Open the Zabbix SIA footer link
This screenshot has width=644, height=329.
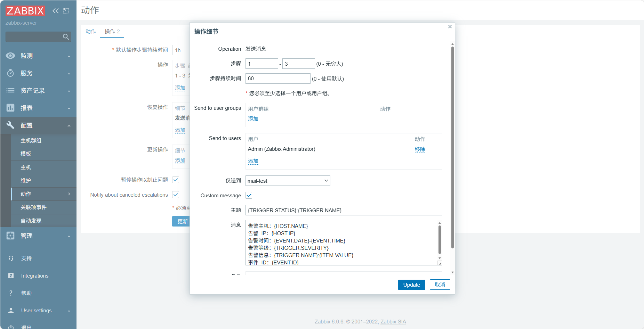click(x=393, y=321)
